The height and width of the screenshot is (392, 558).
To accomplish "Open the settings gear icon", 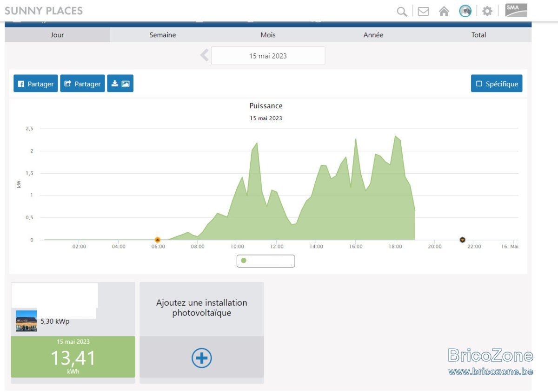I will [x=487, y=11].
